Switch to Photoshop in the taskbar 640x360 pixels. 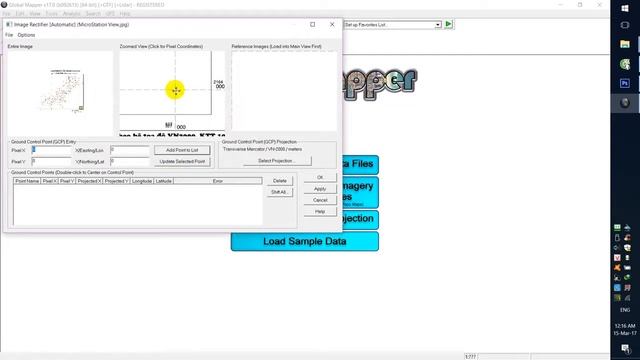click(x=625, y=83)
